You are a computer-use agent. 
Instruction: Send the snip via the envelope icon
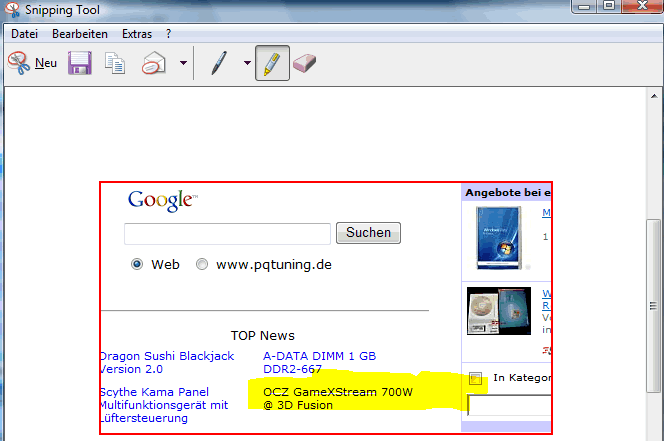click(154, 63)
